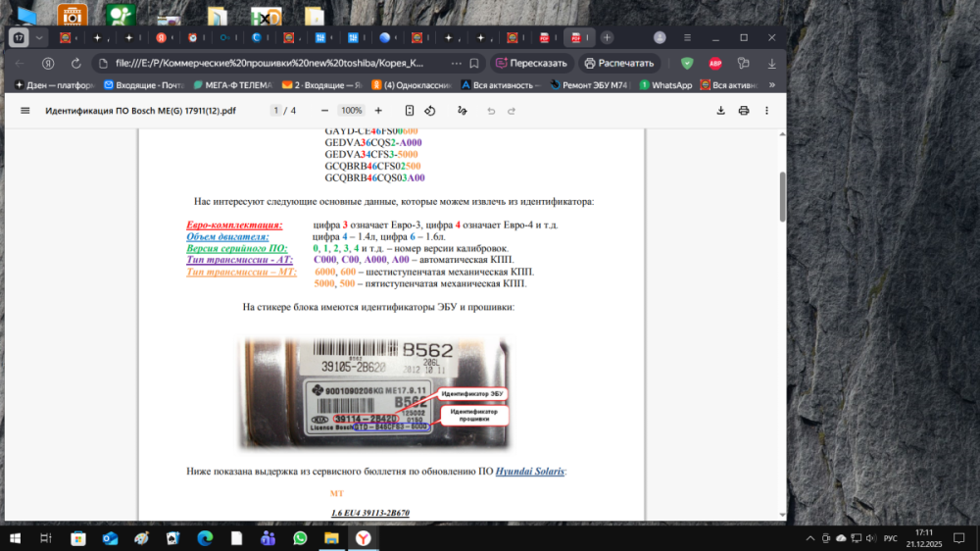Click the Распечатать button
This screenshot has height=551, width=980.
pyautogui.click(x=619, y=63)
